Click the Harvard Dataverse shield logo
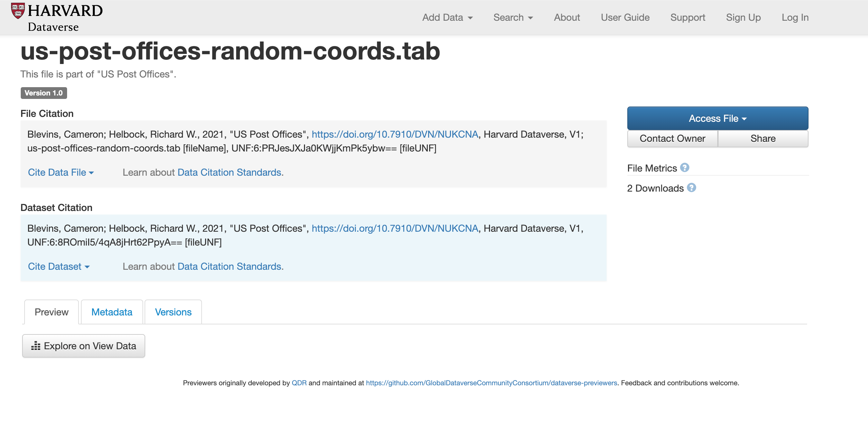868x442 pixels. click(18, 11)
